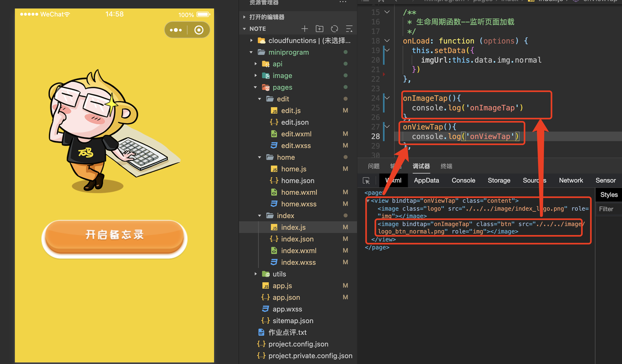Open the Network debugger tab
This screenshot has width=622, height=364.
point(571,180)
